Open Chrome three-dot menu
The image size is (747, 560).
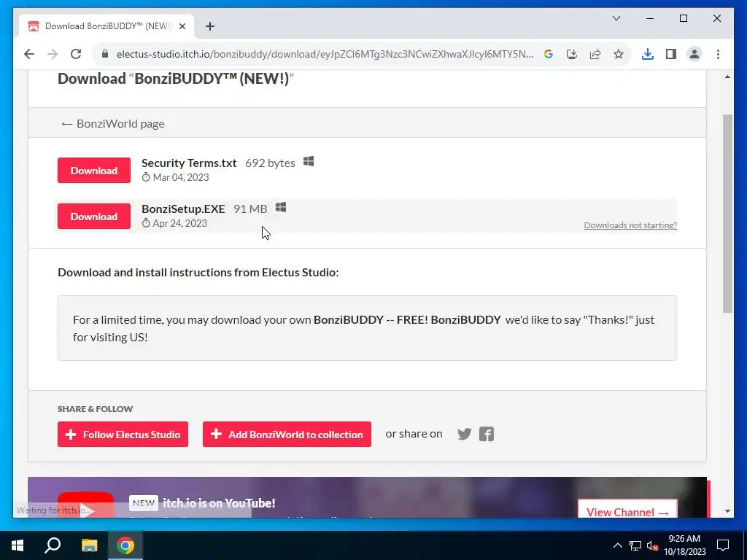point(718,54)
